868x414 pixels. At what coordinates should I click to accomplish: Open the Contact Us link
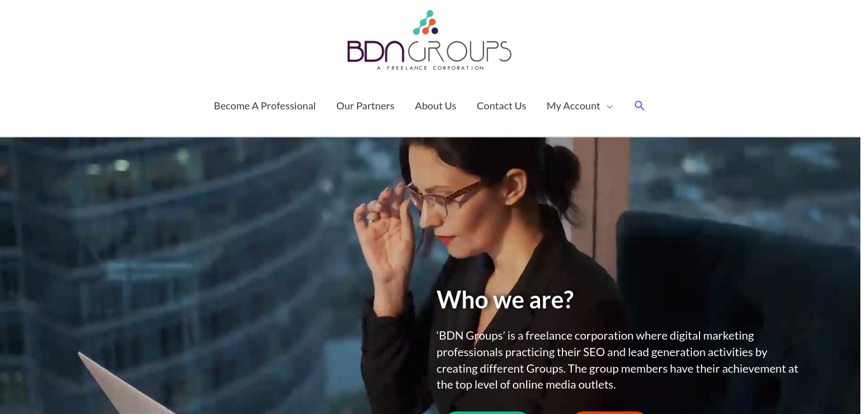tap(501, 106)
